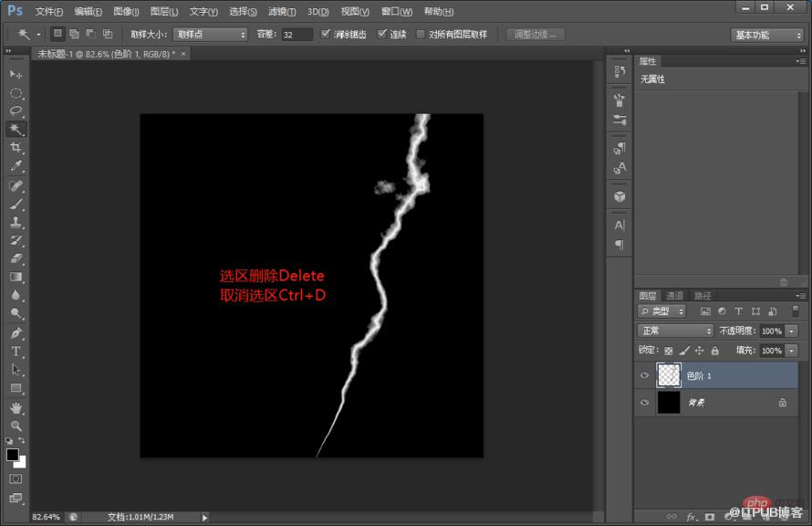The height and width of the screenshot is (526, 812).
Task: Select the 色阶 1 layer thumbnail
Action: [x=669, y=375]
